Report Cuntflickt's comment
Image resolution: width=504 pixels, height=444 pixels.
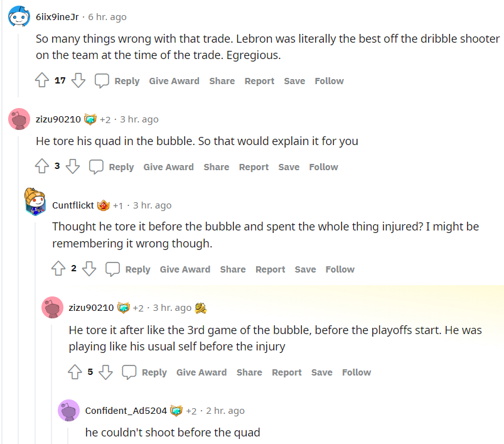click(x=270, y=269)
